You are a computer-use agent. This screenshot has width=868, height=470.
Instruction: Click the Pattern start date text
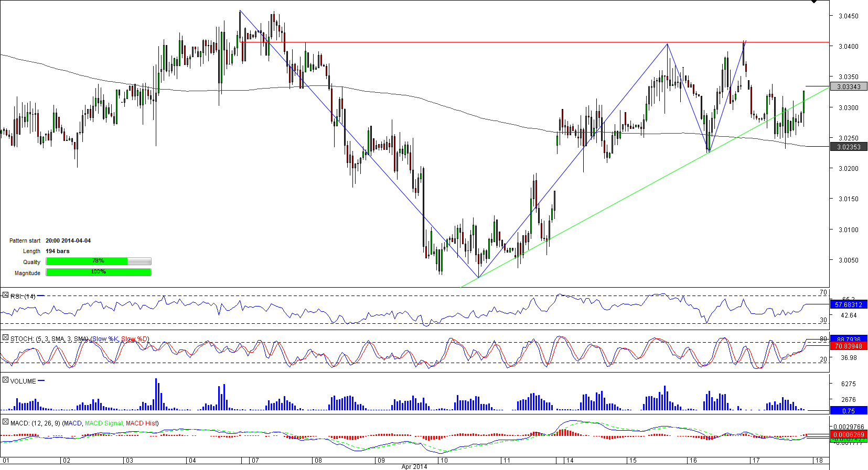[x=68, y=241]
